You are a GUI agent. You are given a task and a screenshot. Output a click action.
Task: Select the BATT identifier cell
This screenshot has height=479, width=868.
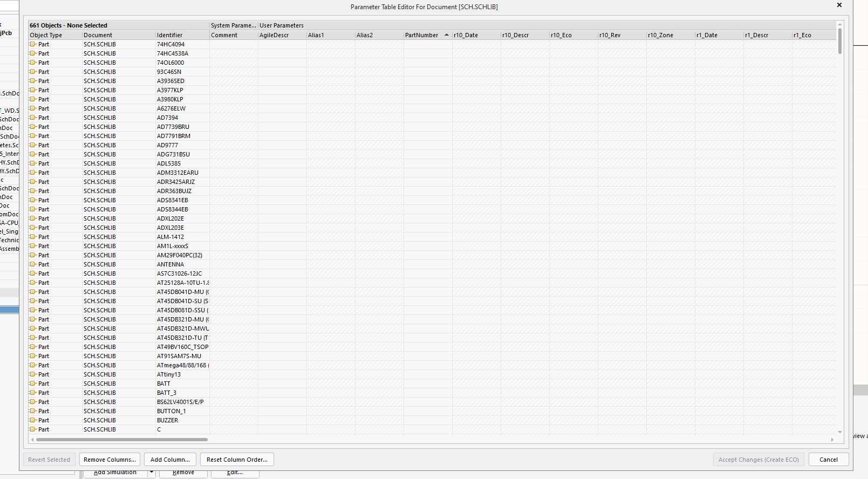tap(182, 384)
